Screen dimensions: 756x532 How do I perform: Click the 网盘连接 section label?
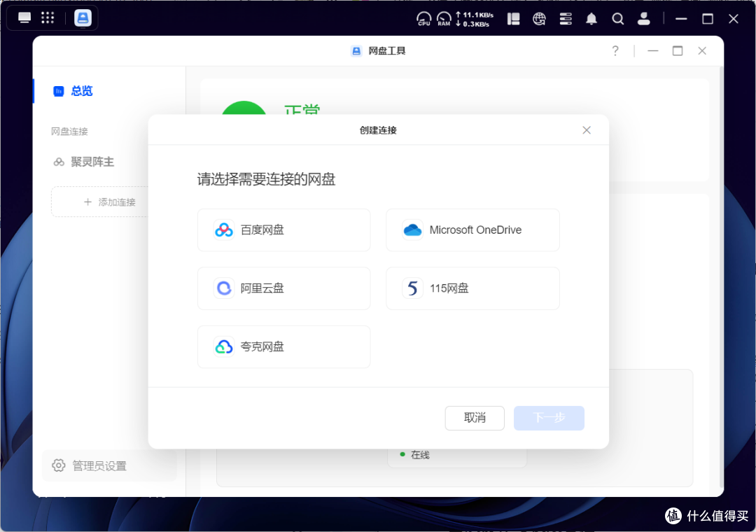(69, 131)
